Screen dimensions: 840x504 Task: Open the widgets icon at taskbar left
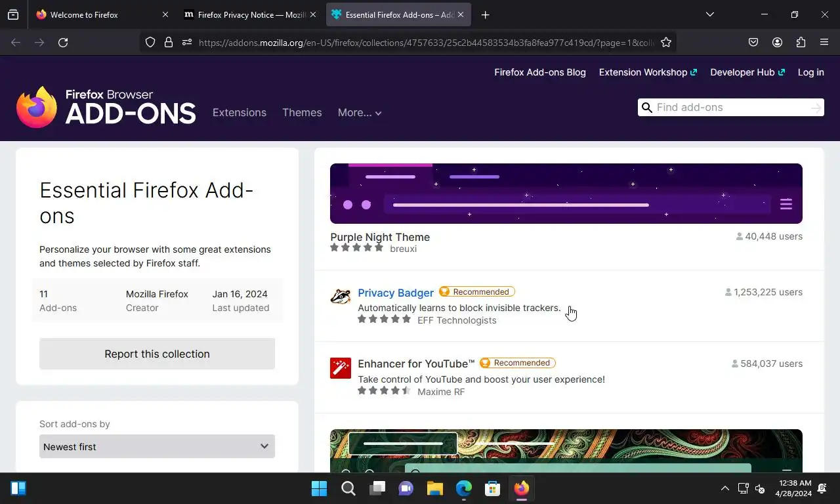pyautogui.click(x=18, y=488)
